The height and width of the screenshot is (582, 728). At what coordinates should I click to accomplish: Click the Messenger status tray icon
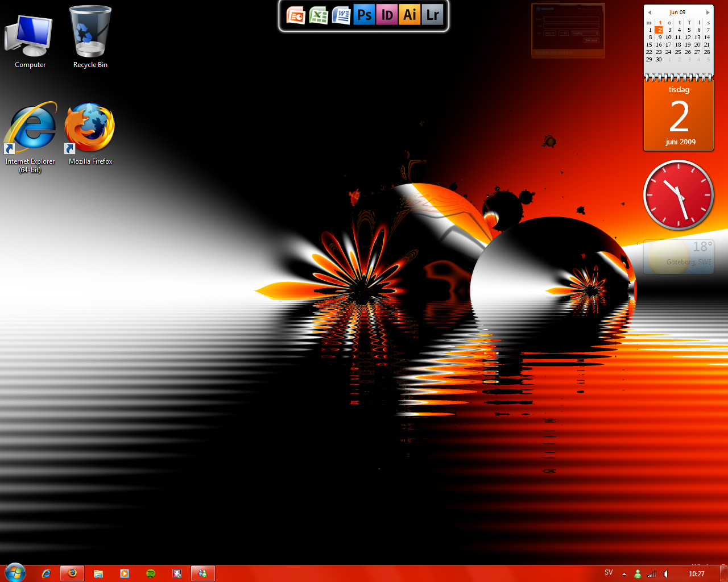point(638,574)
